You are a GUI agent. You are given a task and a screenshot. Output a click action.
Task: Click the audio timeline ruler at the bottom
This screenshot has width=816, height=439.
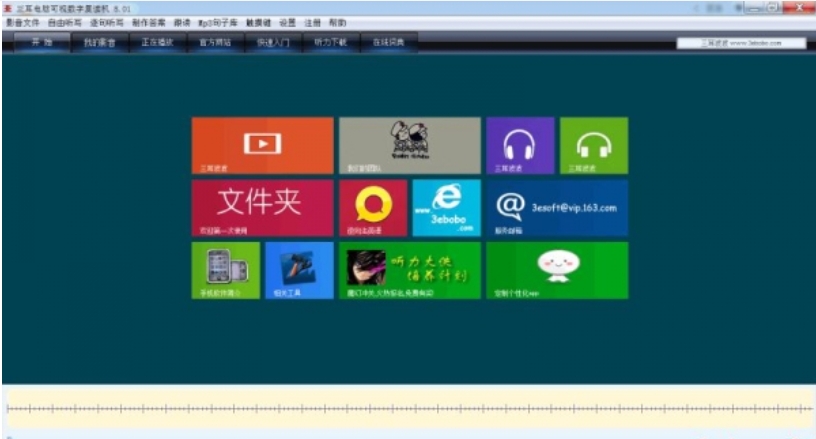click(409, 409)
